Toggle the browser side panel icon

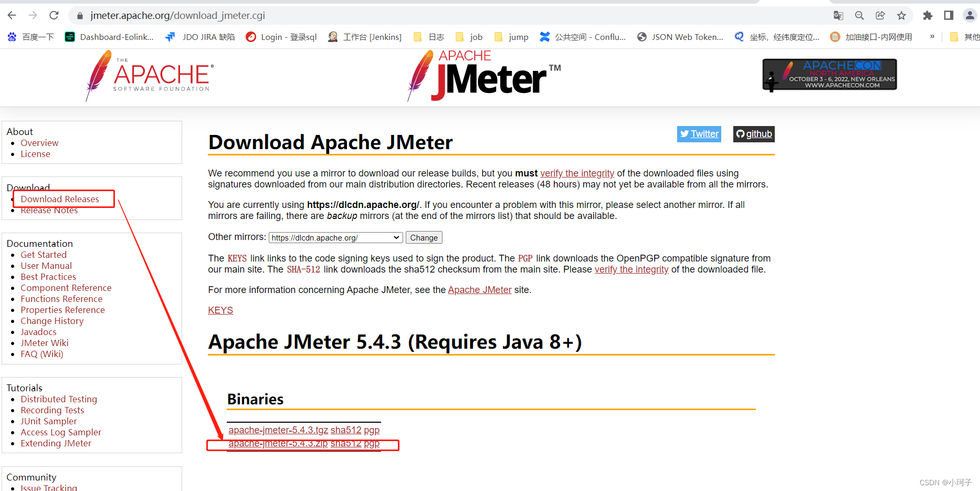pyautogui.click(x=949, y=15)
